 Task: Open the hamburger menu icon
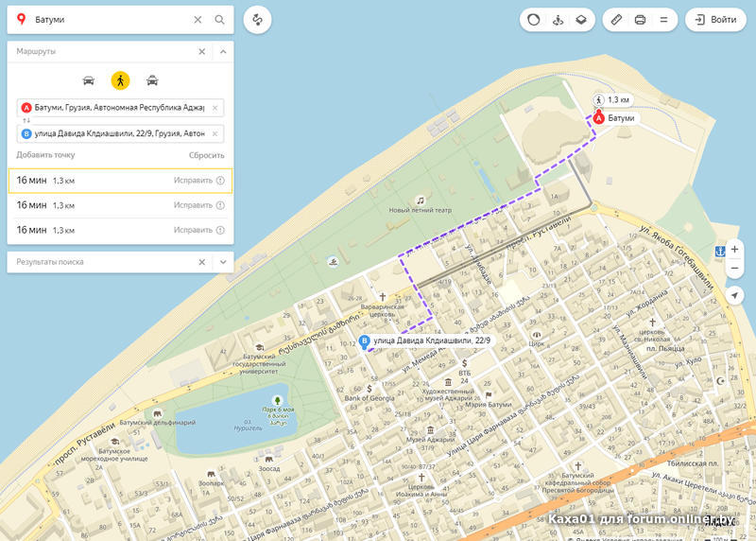(x=663, y=20)
